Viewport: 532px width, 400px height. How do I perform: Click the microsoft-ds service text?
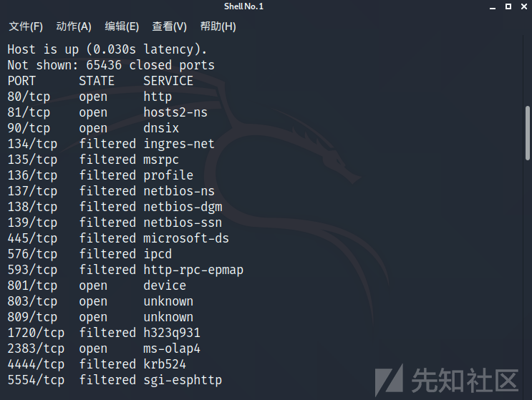coord(186,238)
